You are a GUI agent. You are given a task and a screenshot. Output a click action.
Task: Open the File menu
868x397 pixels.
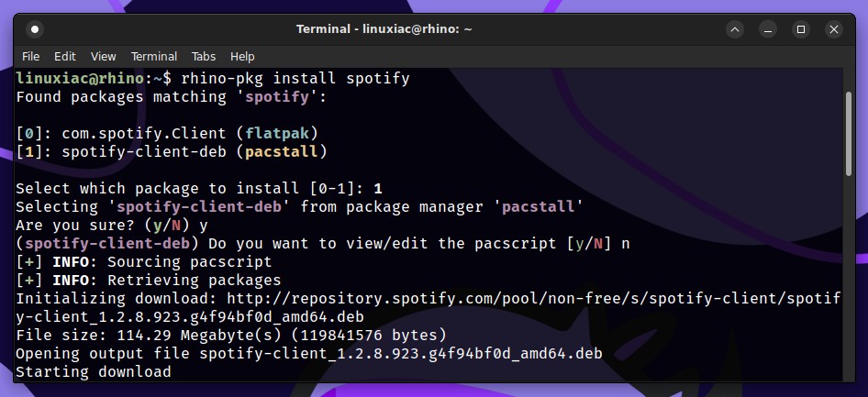tap(30, 57)
